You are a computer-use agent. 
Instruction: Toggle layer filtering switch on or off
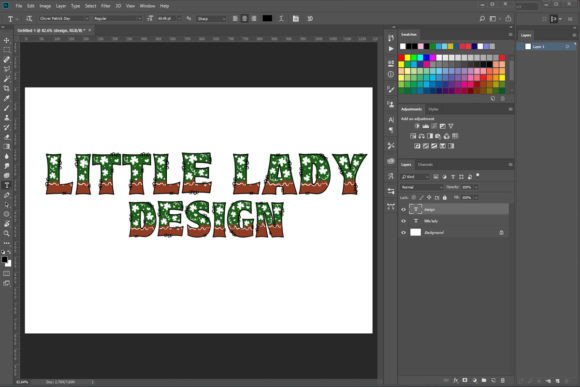478,175
